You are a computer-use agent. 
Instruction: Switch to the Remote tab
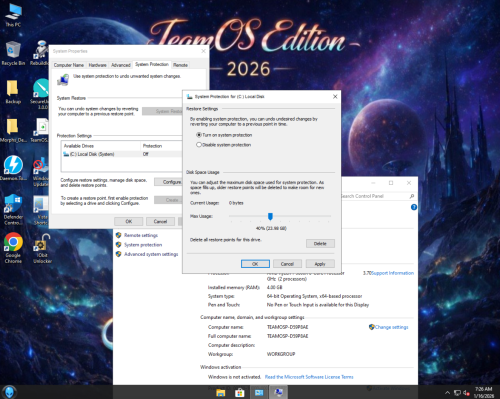(180, 65)
